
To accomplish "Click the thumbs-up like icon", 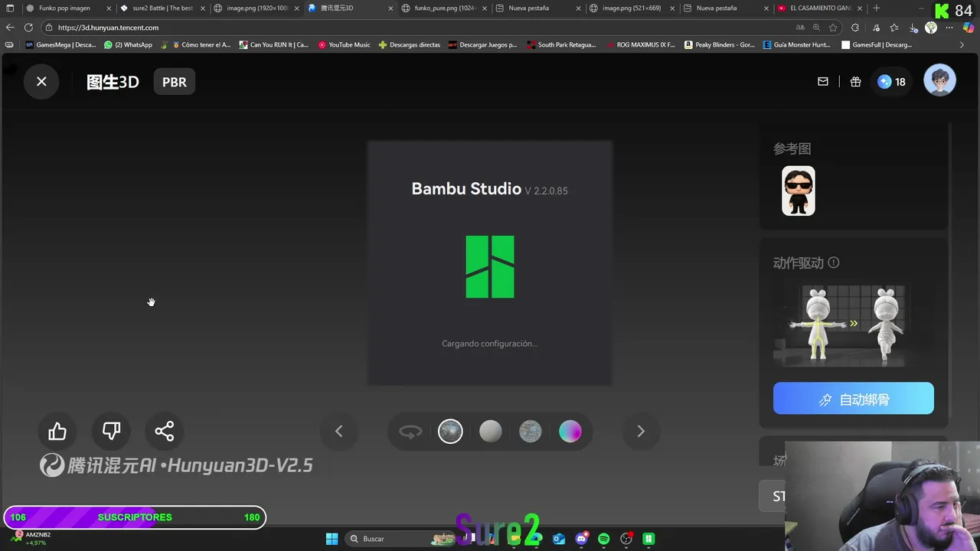I will 57,432.
